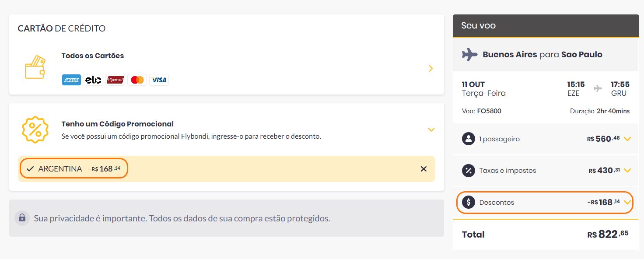Select the Elo card logo
Image resolution: width=644 pixels, height=259 pixels.
tap(93, 80)
